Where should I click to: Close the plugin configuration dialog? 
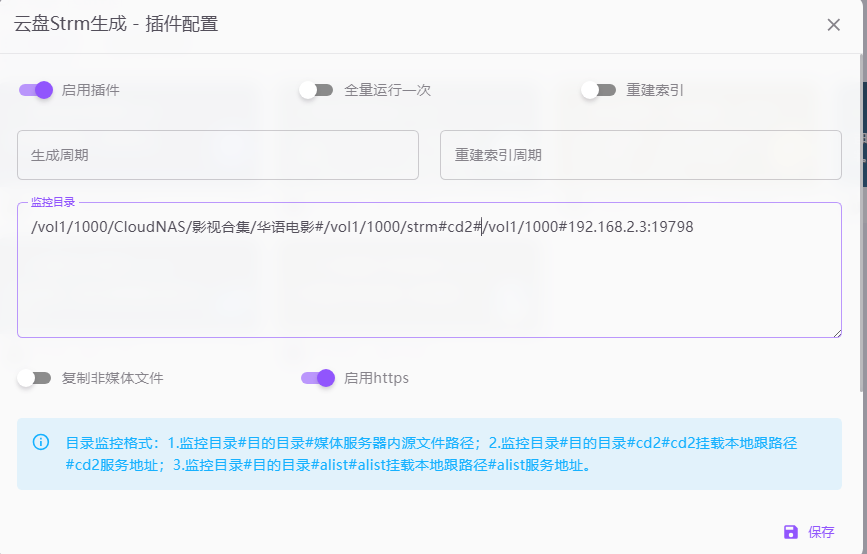(833, 25)
